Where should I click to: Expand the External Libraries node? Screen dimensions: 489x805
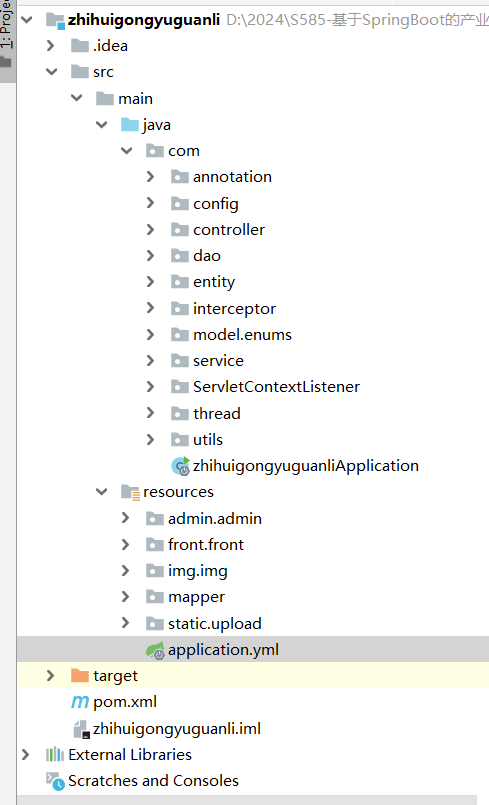(26, 754)
